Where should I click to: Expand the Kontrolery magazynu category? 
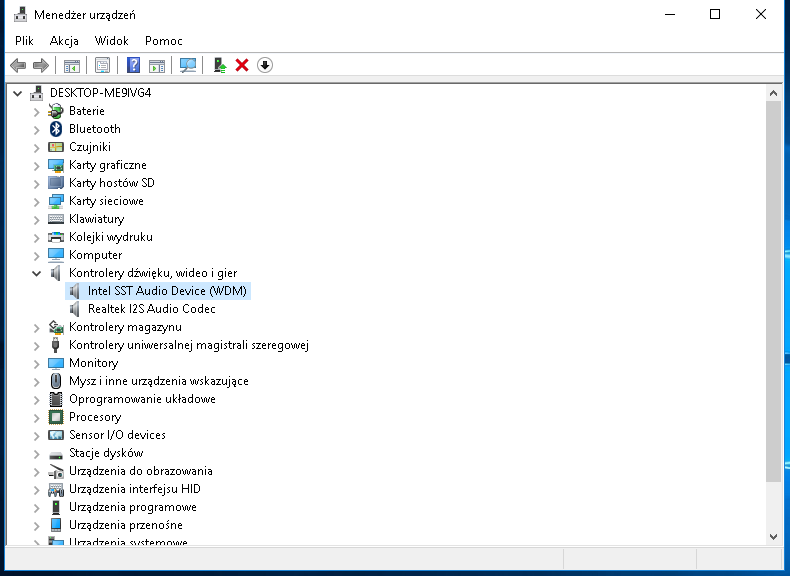click(x=36, y=328)
